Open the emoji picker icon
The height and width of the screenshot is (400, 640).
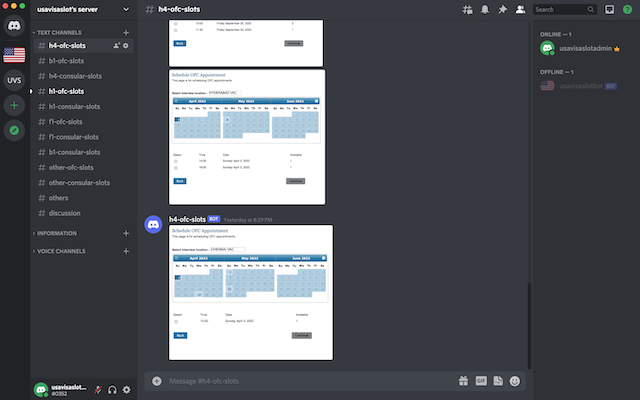[x=515, y=381]
